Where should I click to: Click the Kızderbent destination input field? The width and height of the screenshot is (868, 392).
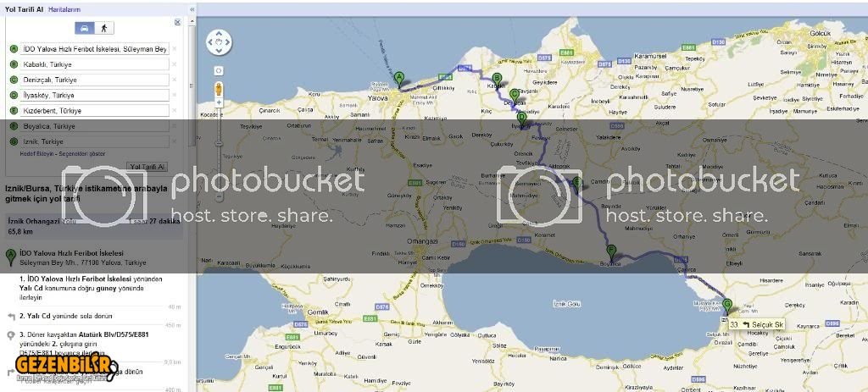coord(94,111)
